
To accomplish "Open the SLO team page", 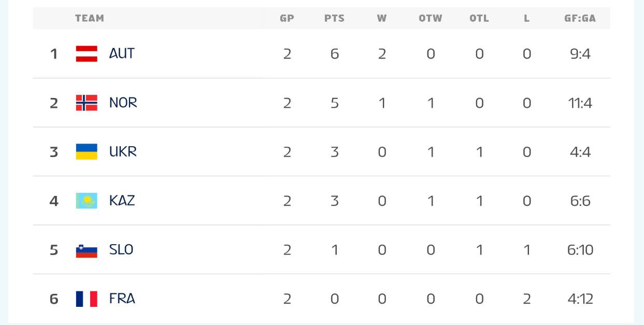I will (x=121, y=250).
